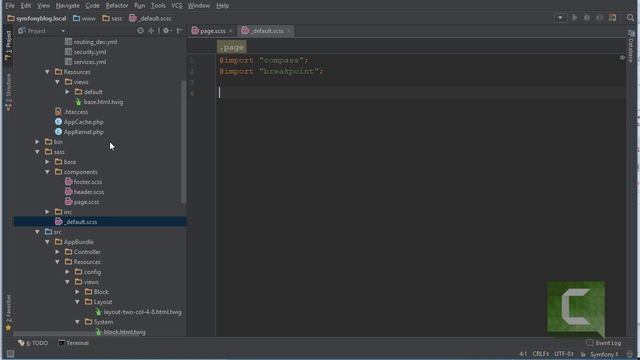Open the TODO tool window
This screenshot has height=360, width=640.
pos(33,343)
